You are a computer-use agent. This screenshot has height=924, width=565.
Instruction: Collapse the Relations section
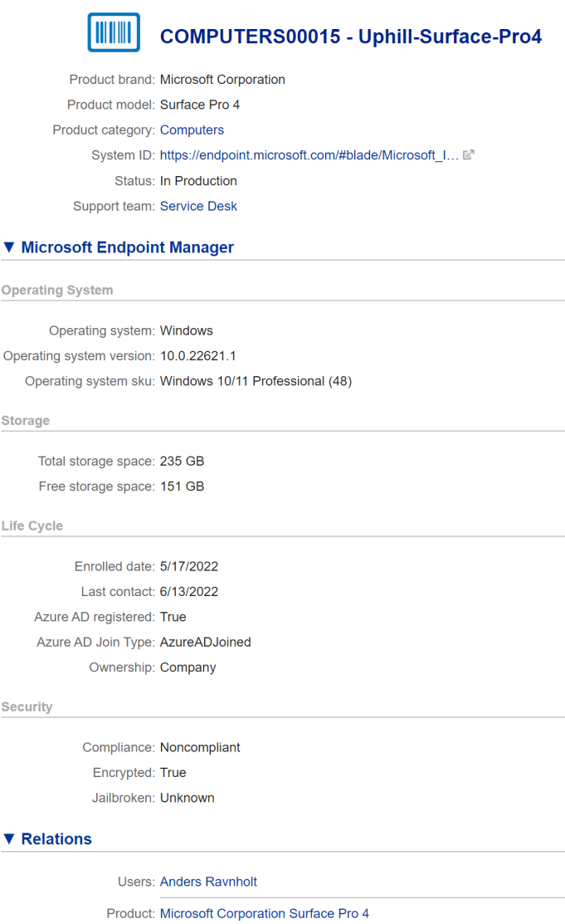pyautogui.click(x=9, y=839)
